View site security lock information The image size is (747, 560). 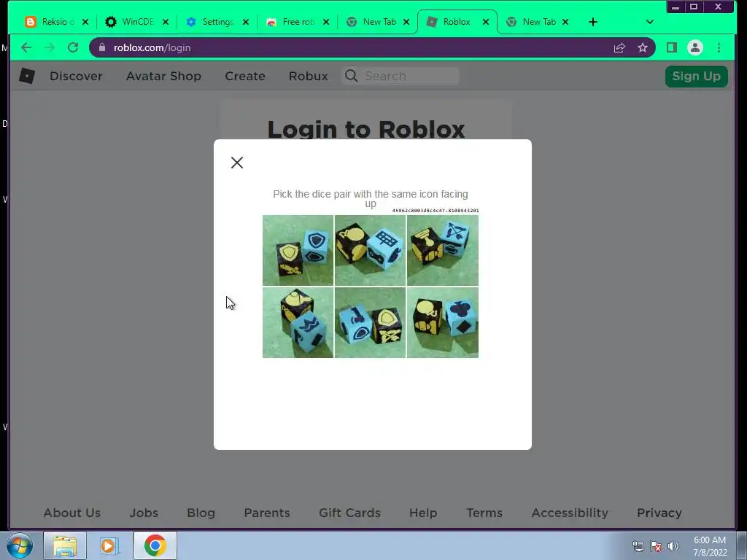point(102,47)
